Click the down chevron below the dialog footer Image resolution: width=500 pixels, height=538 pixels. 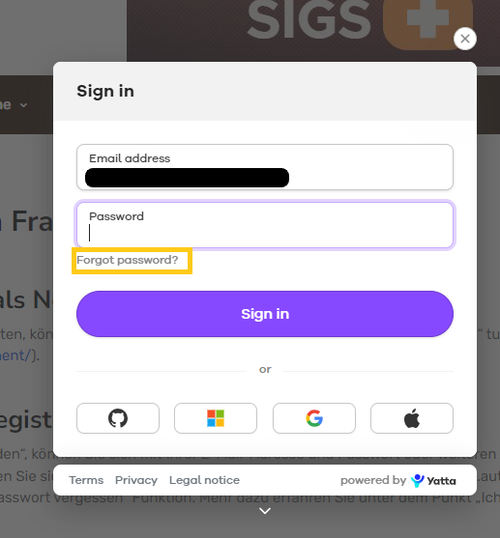[265, 511]
